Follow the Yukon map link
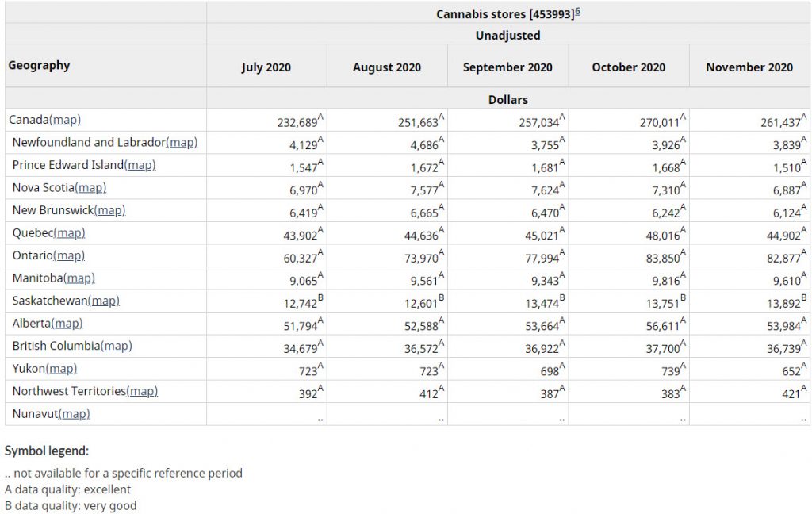Viewport: 812px width, 514px height. point(61,369)
